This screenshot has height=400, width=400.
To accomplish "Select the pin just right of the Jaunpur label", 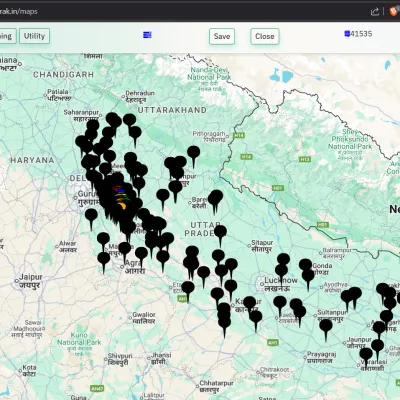I will coord(378,350).
